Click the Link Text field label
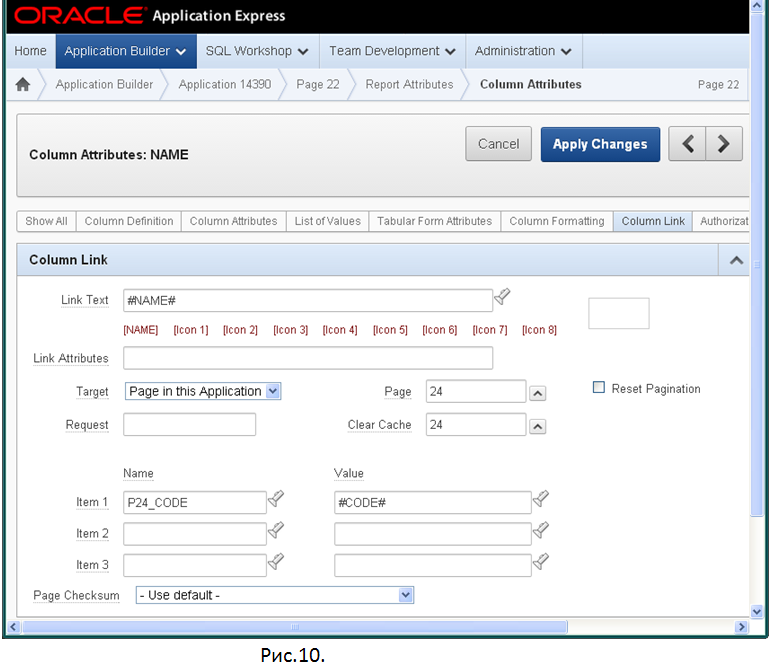 84,300
